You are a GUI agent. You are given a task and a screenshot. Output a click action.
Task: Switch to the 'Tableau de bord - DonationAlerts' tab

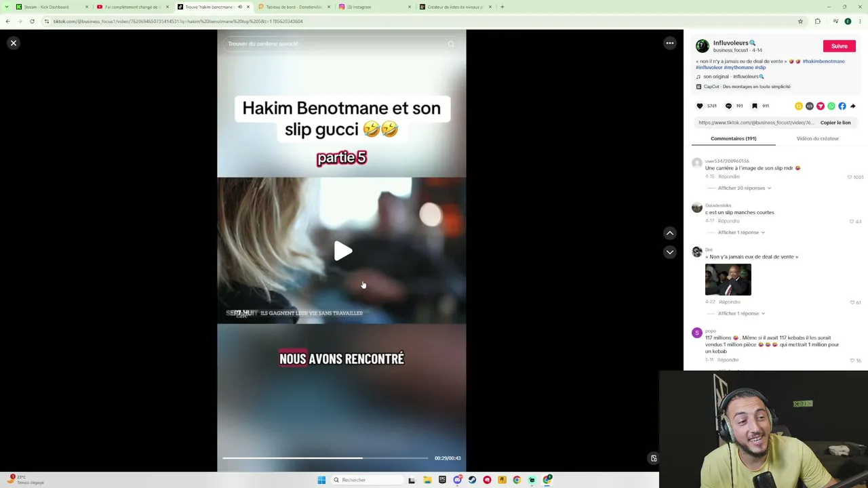(294, 7)
